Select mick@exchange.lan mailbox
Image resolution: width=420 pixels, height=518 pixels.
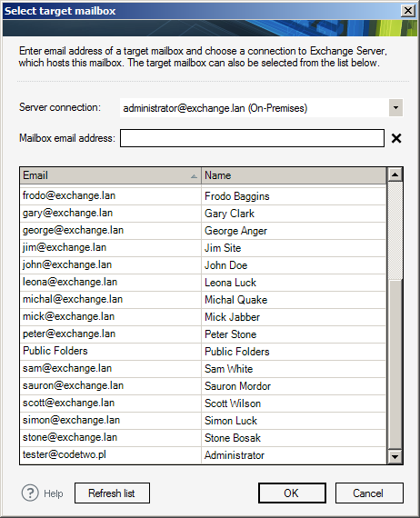click(x=68, y=316)
